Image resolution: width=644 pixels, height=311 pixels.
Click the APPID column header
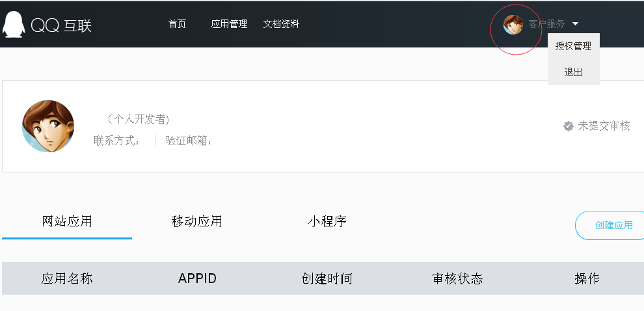point(197,278)
